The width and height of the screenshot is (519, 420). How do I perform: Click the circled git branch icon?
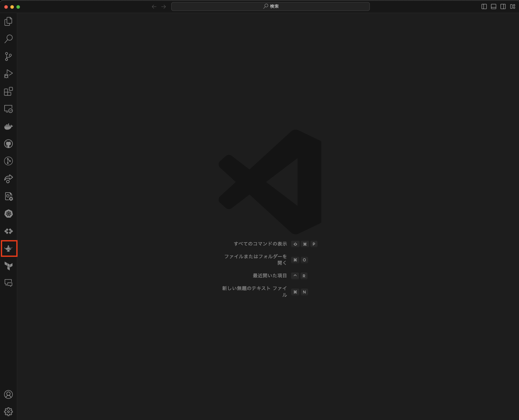[x=8, y=161]
